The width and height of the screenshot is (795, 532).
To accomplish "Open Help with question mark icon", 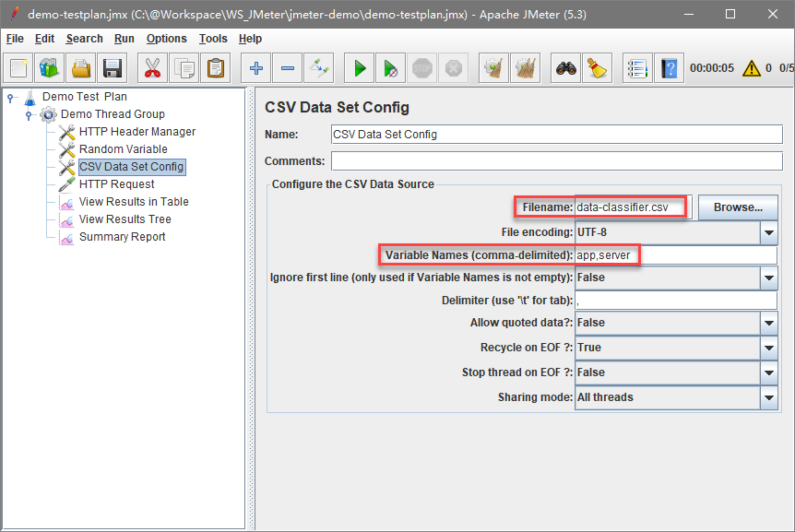I will click(x=670, y=68).
